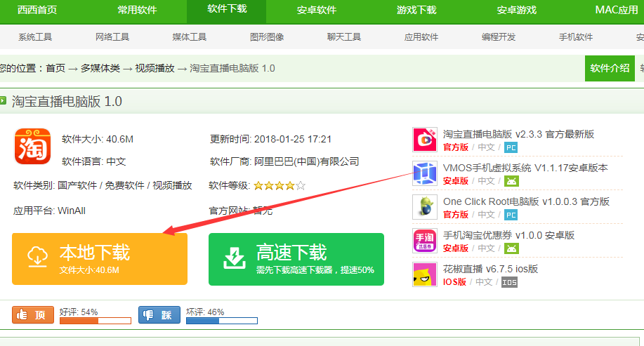Start 高速下载 high-speed download
Image resolution: width=644 pixels, height=346 pixels.
pyautogui.click(x=296, y=259)
